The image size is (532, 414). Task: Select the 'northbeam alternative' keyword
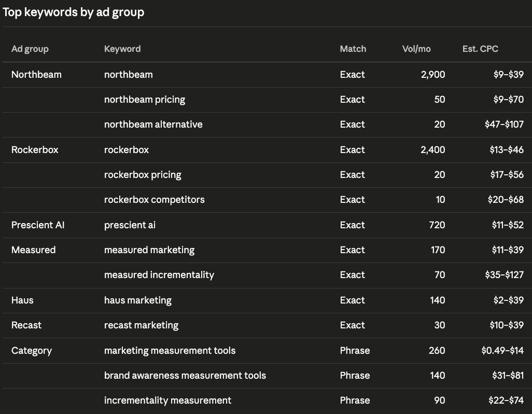153,125
